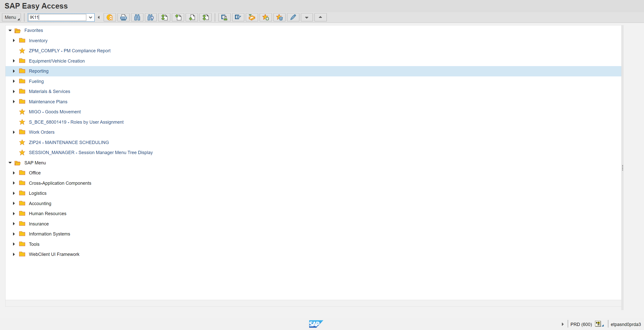Viewport: 644px width, 330px height.
Task: Open the transaction code history dropdown
Action: pyautogui.click(x=91, y=17)
